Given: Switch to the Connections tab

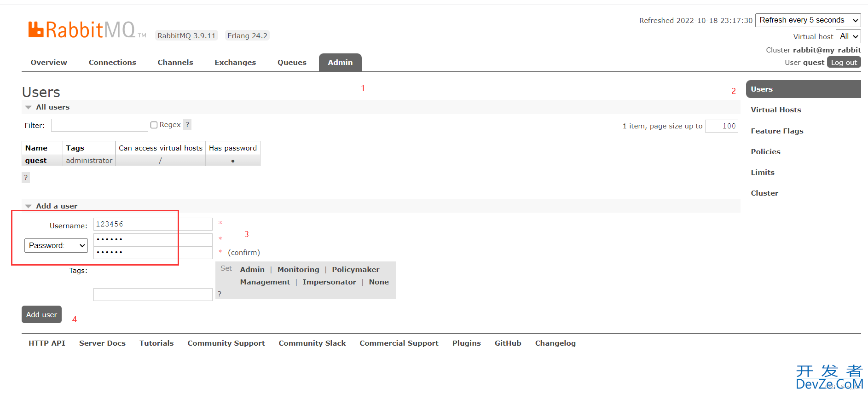Looking at the screenshot, I should [x=112, y=63].
